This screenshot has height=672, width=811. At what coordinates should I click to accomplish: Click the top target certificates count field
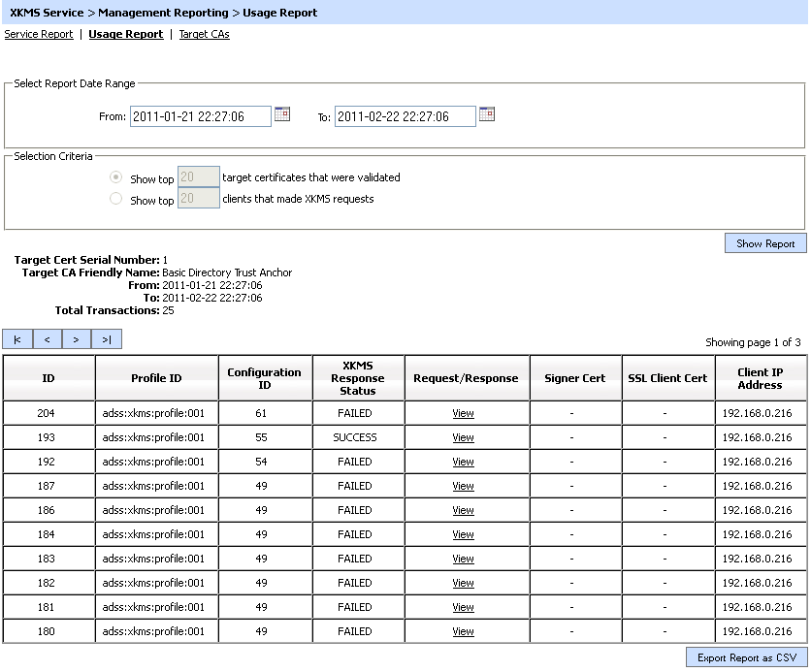pyautogui.click(x=198, y=177)
